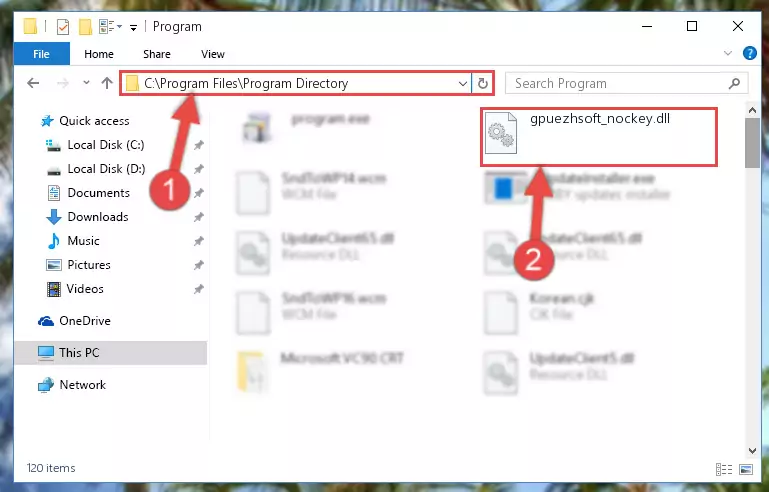Click Properties icon in quick access toolbar
The height and width of the screenshot is (492, 769).
63,27
